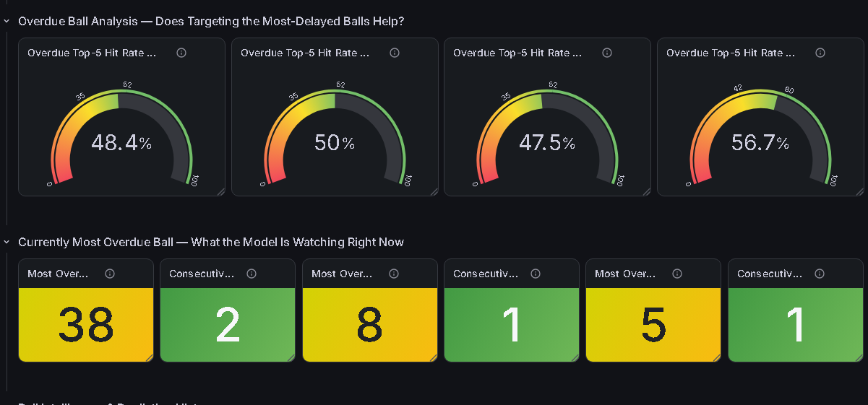
Task: Grab the resize handle of the stat panel showing 5
Action: 717,357
